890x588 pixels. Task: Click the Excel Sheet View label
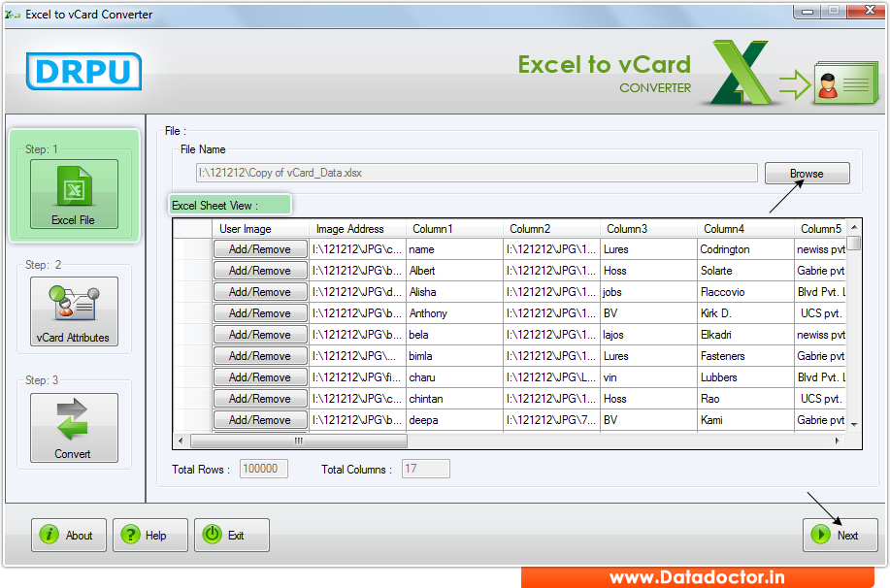point(214,206)
